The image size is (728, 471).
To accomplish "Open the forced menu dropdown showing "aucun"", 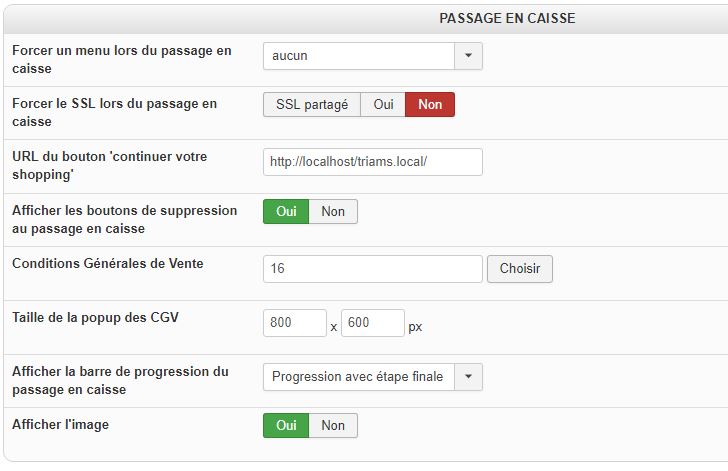I will pos(360,56).
